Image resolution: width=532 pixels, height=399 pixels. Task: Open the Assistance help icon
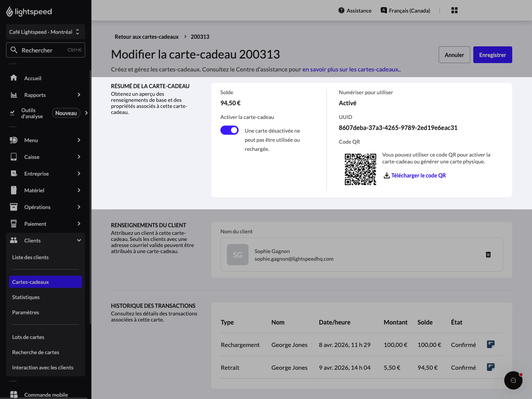(x=341, y=10)
